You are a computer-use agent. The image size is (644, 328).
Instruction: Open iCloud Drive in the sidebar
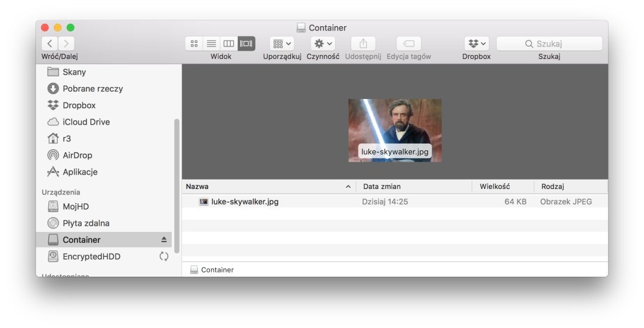86,122
